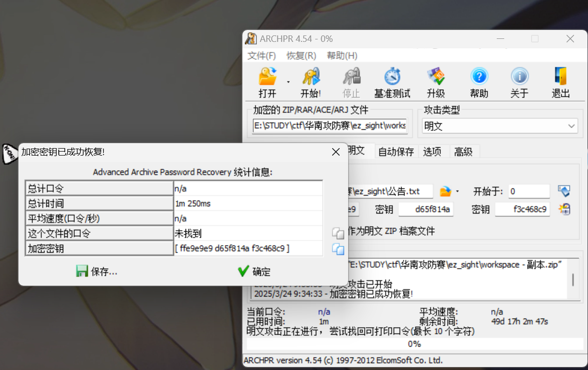Close the ARCHPR 4.54 window
Screen dimensions: 588x370
[x=570, y=38]
